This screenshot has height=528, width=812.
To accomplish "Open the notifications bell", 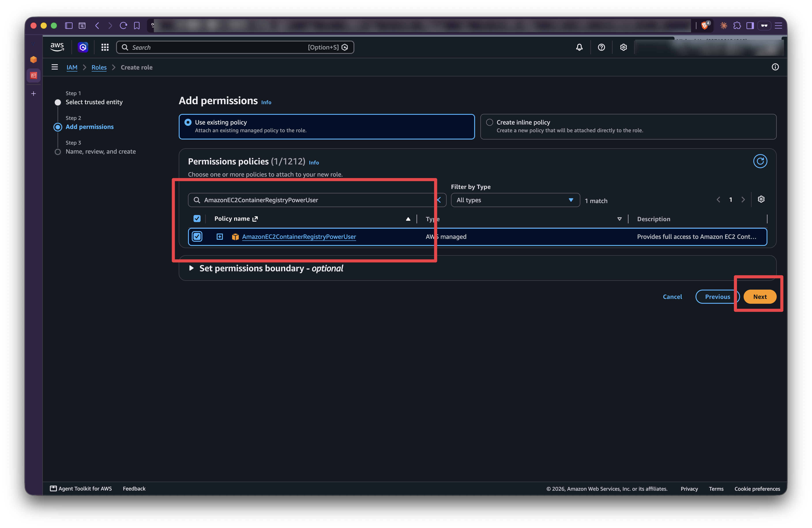I will (x=579, y=47).
